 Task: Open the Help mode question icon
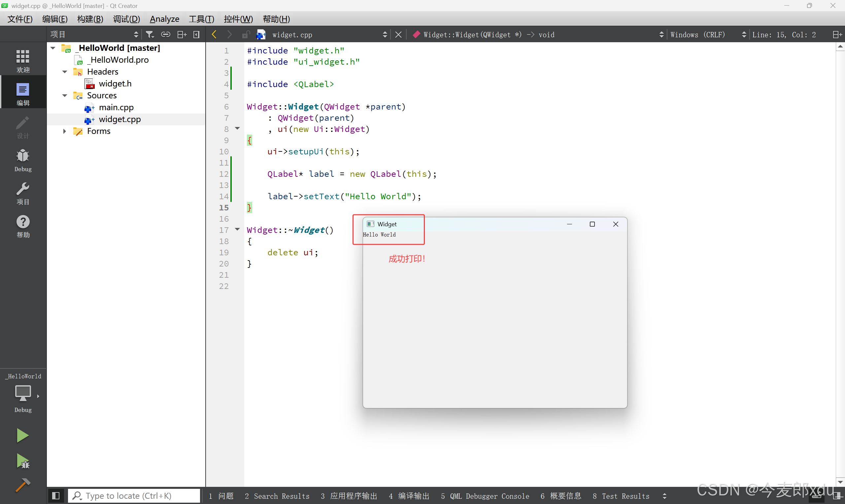[23, 226]
